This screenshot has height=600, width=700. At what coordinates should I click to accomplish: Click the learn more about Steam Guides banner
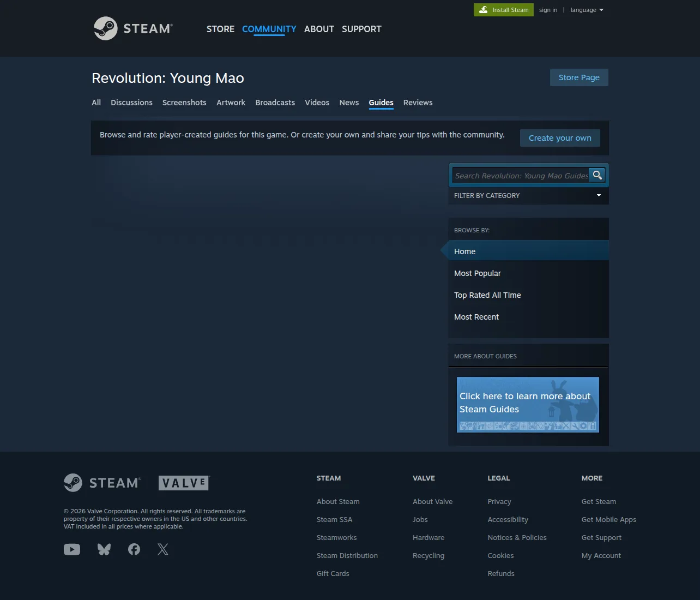tap(528, 404)
